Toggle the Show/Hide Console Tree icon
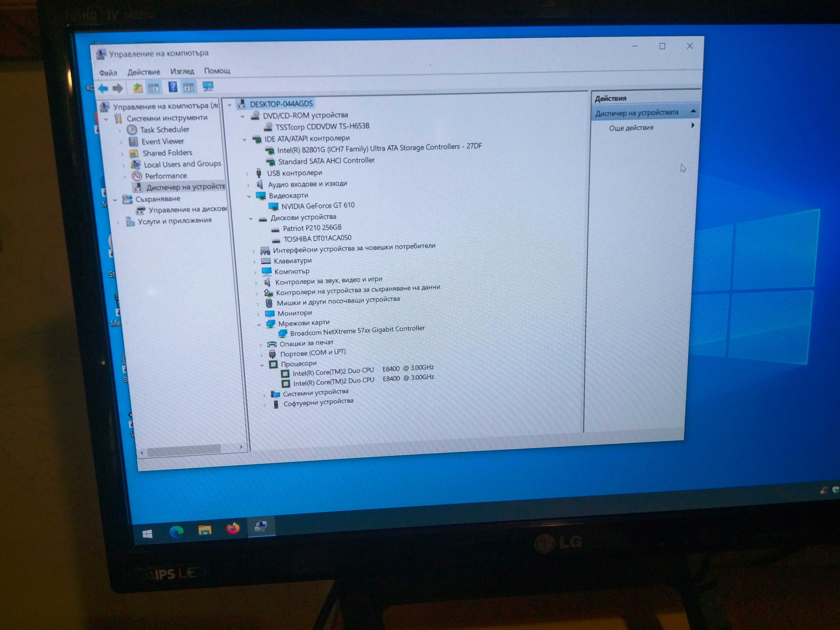 click(x=154, y=88)
